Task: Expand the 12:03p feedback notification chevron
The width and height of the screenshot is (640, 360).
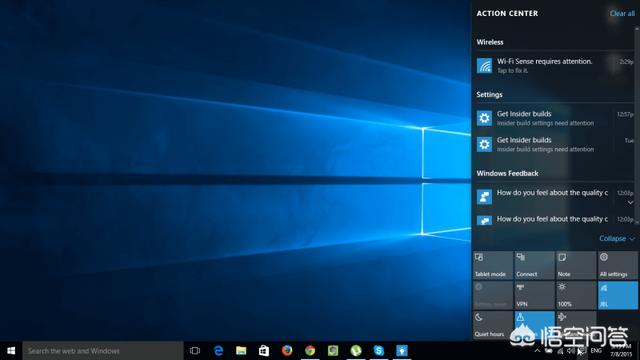Action: pos(630,202)
